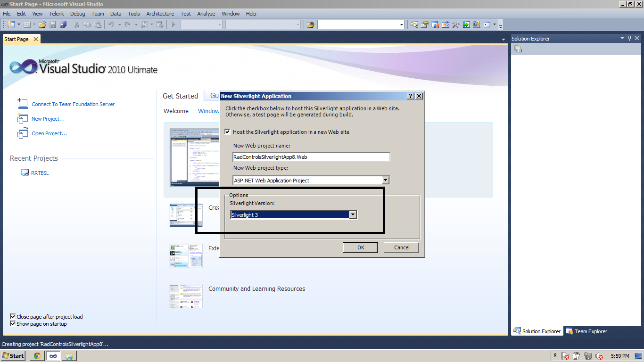This screenshot has height=362, width=644.
Task: Click Properties icon inside Solution Explorer panel
Action: 518,49
